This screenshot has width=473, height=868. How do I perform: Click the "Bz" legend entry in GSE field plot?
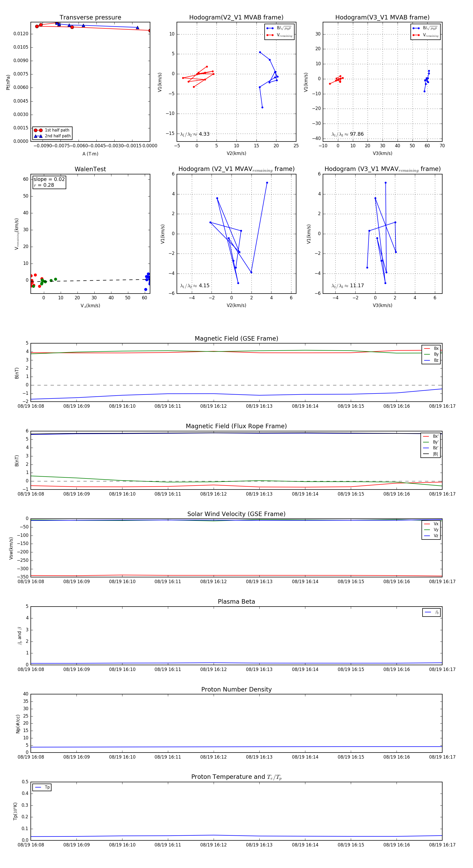pyautogui.click(x=431, y=360)
